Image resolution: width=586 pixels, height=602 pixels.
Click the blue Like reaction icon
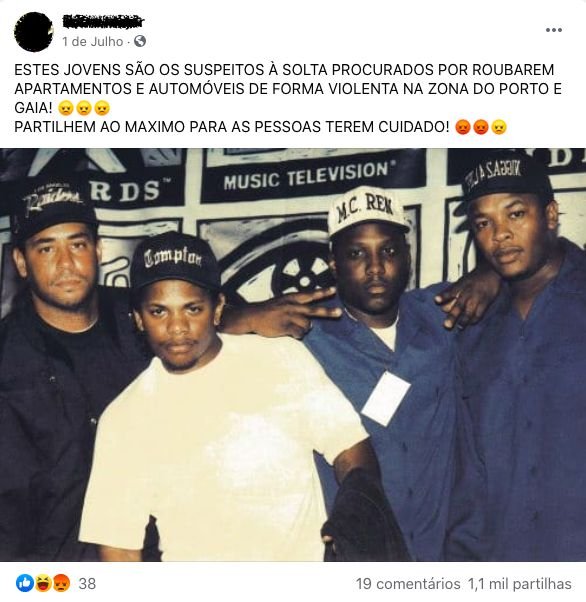(25, 584)
